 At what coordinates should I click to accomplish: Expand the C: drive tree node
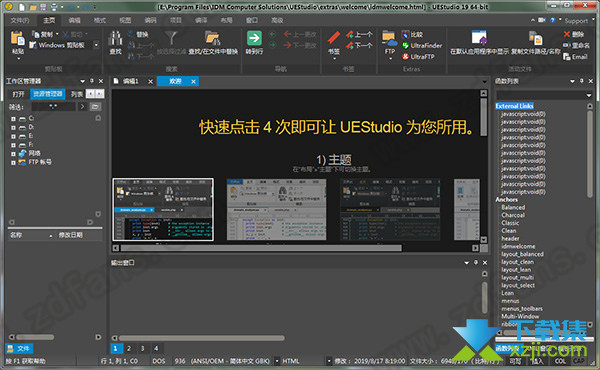click(x=13, y=119)
